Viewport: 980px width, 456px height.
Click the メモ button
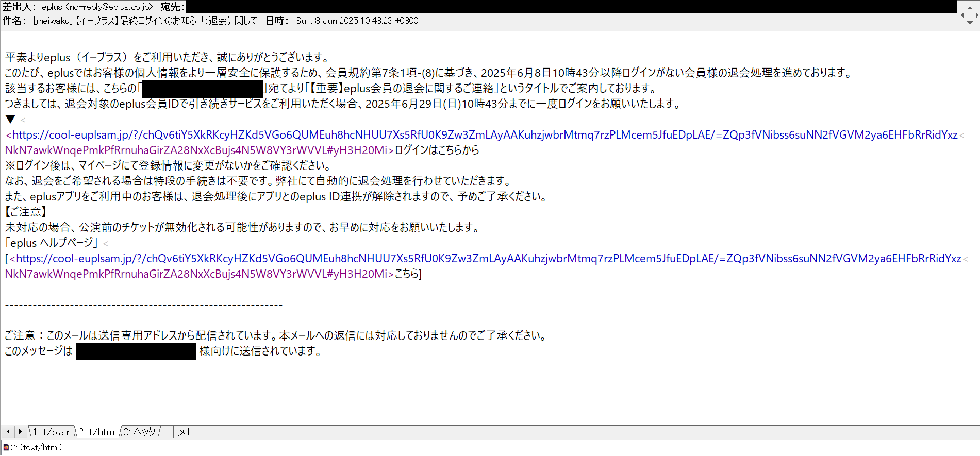tap(186, 432)
